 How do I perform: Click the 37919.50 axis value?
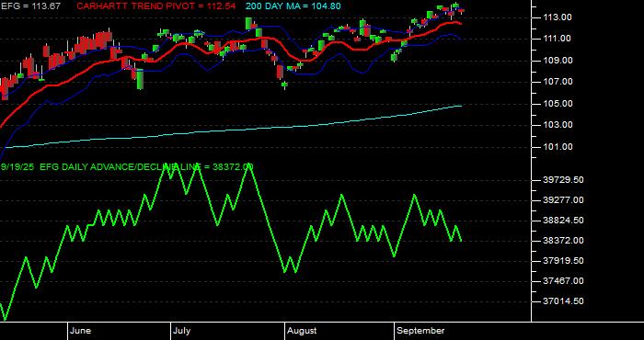pyautogui.click(x=563, y=260)
